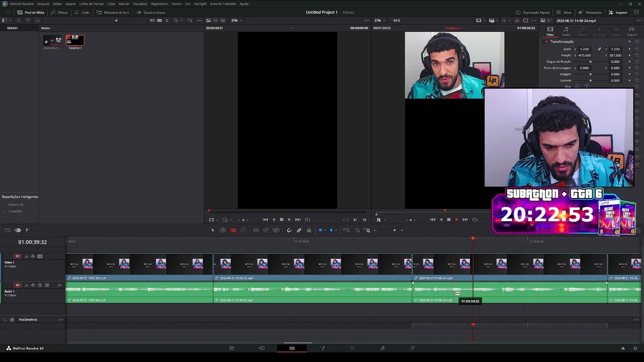Adjust the Arfagem slider

click(591, 74)
